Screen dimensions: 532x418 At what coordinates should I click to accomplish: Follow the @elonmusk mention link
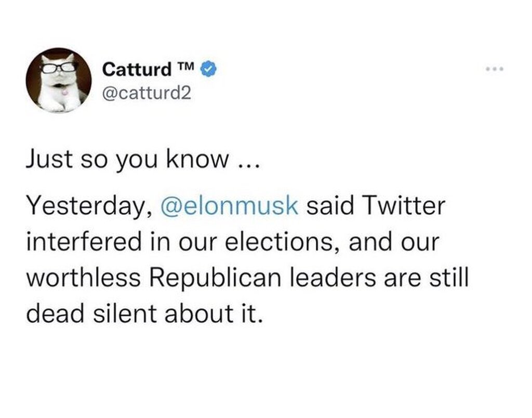tap(231, 206)
